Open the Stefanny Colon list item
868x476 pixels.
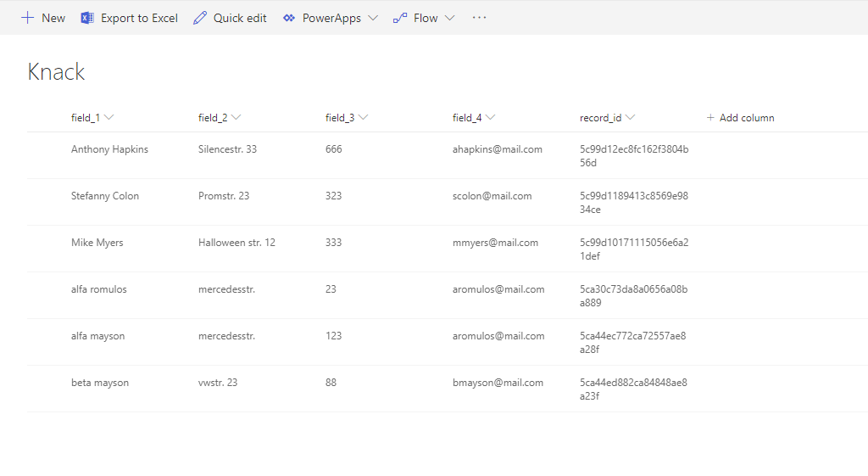[105, 196]
